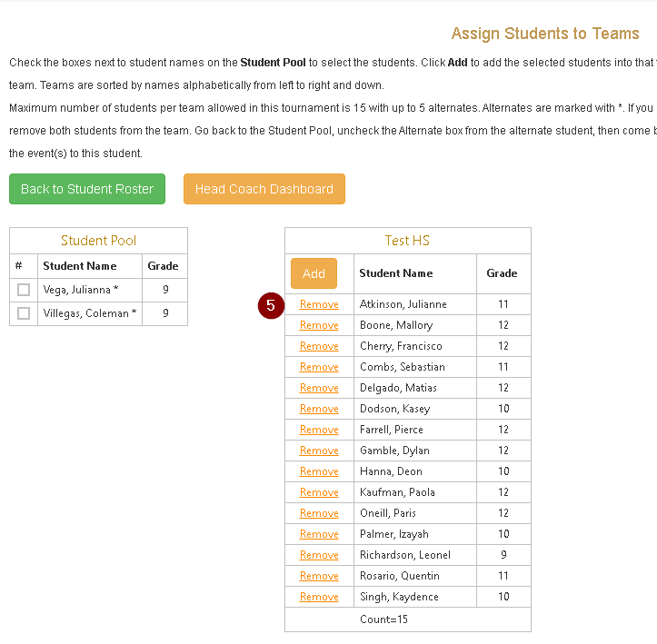Remove Cherry, Francisco from Test HS
The height and width of the screenshot is (644, 657).
click(319, 346)
